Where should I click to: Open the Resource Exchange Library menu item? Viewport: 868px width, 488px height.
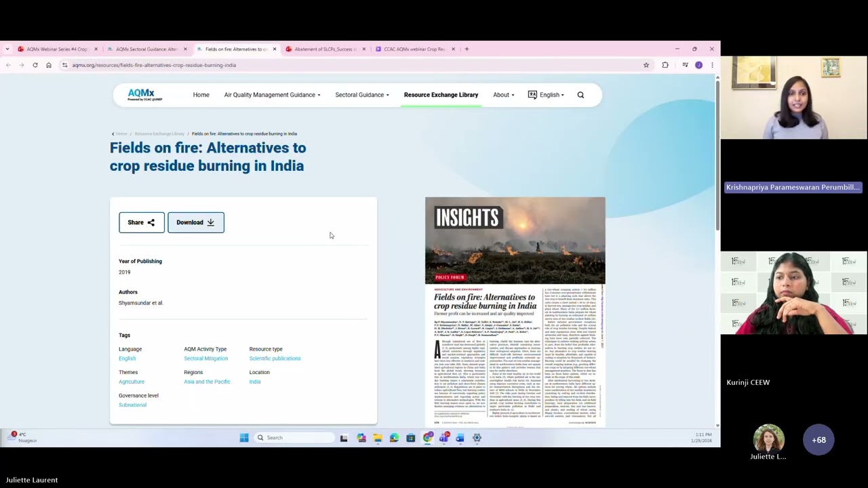click(441, 95)
